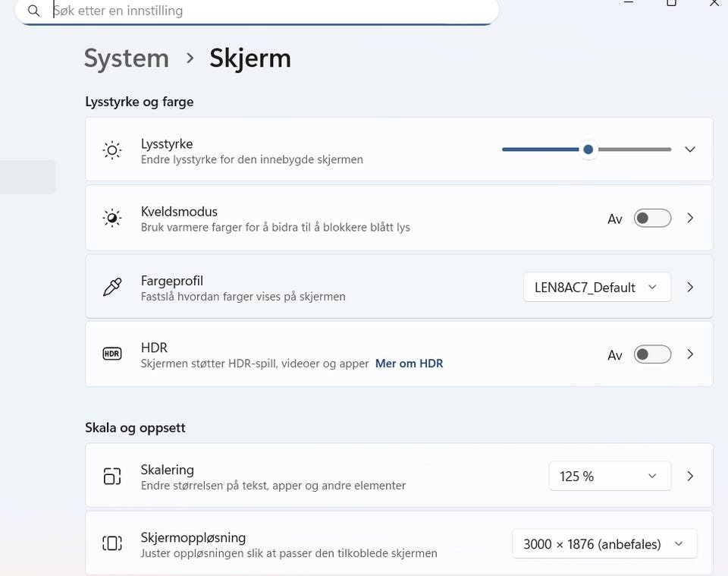Click the Skjerm page title
Screen dimensions: 728x576
(250, 59)
